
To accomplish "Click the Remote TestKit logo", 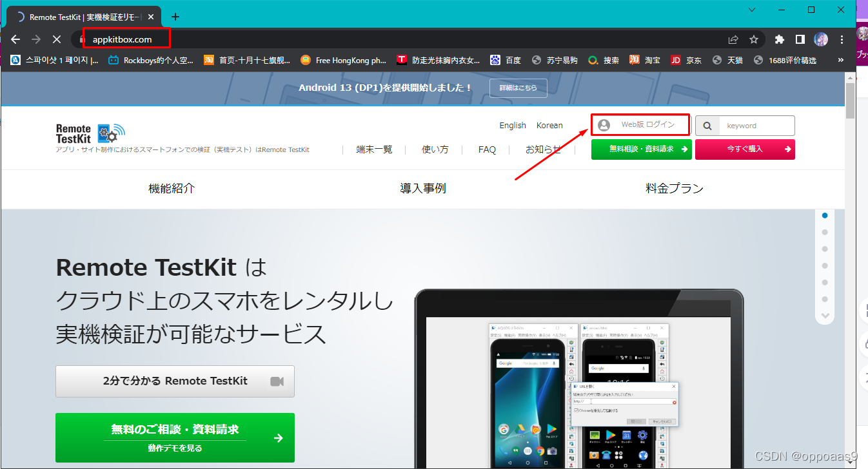I will [90, 133].
